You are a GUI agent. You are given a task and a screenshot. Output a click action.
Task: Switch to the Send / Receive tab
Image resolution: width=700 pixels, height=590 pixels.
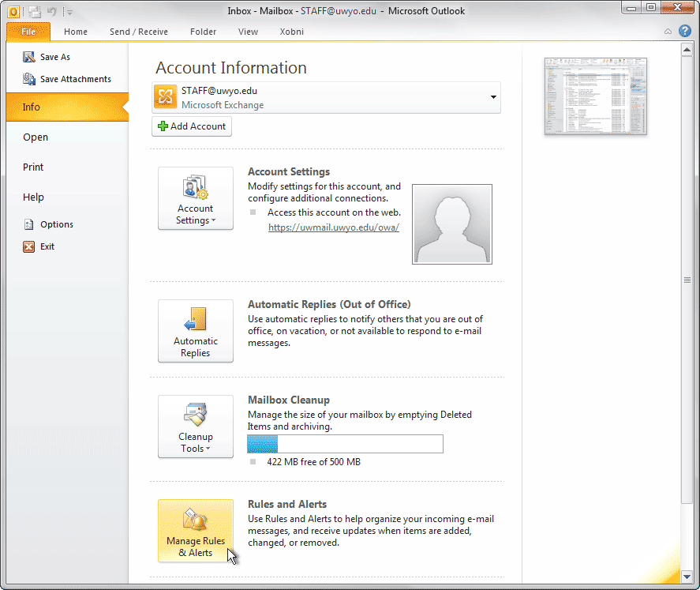139,32
